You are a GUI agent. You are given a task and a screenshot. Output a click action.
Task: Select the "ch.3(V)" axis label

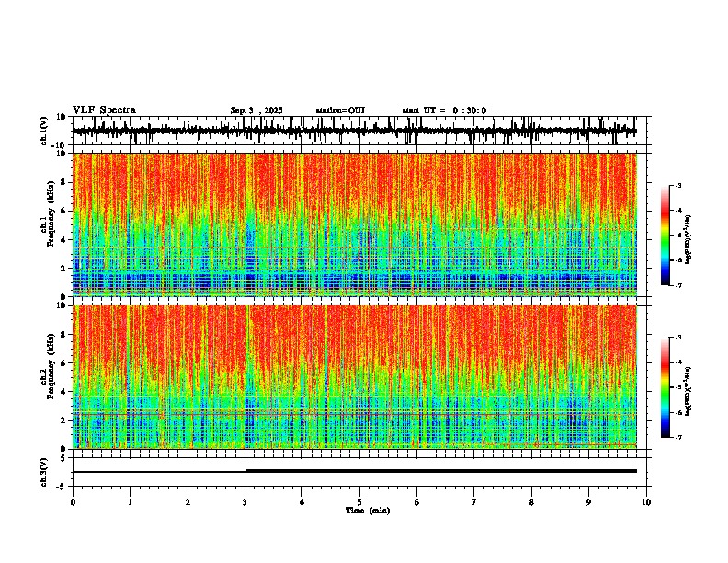coord(44,473)
